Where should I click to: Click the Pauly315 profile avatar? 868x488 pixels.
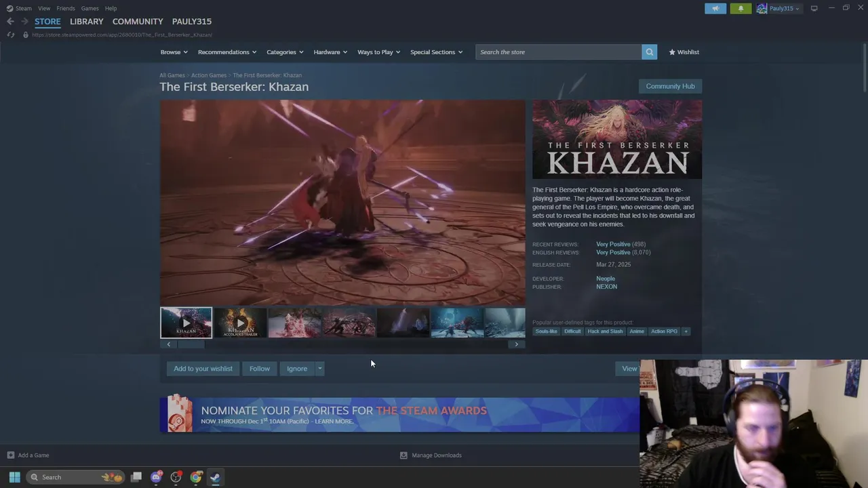click(x=762, y=8)
